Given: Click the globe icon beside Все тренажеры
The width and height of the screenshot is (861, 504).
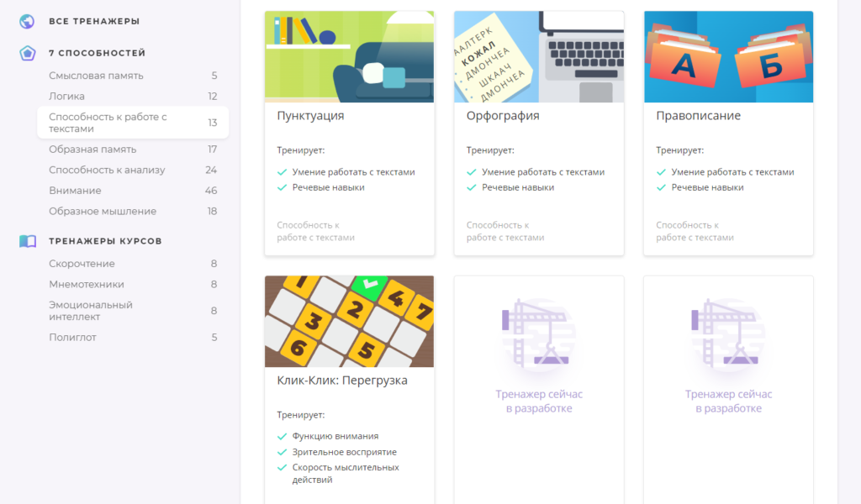Looking at the screenshot, I should point(28,21).
